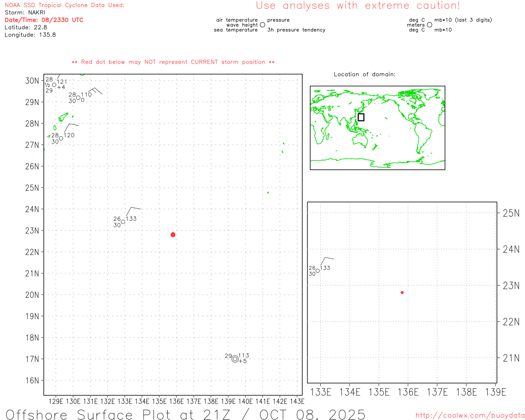525x420 pixels.
Task: Click the 129E longitude label on main map
Action: coord(56,401)
